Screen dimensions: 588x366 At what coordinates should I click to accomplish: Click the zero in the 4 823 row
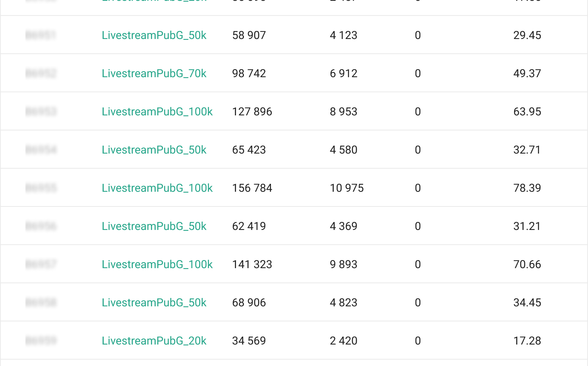coord(418,303)
